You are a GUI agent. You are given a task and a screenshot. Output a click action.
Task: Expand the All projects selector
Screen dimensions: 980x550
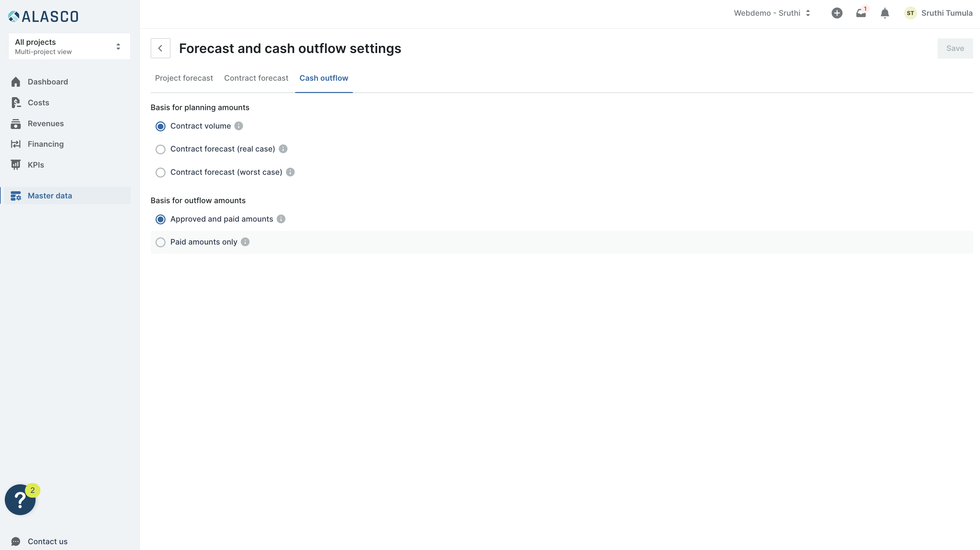click(69, 47)
